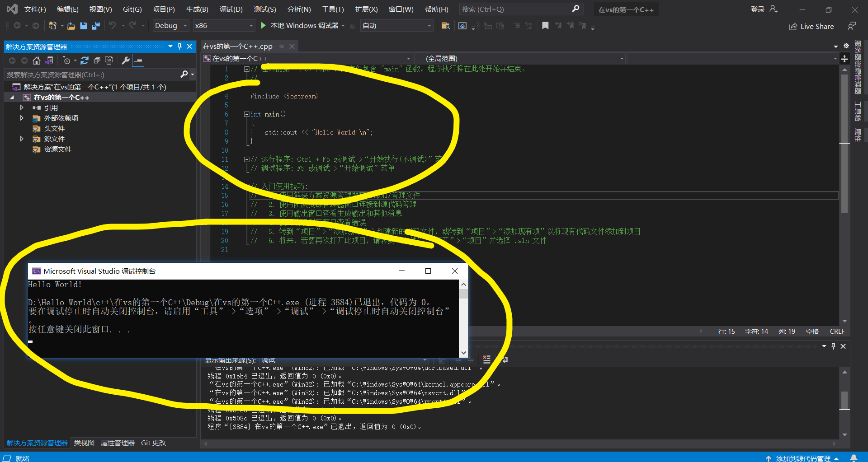This screenshot has height=462, width=868.
Task: Open the 工具(T) menu
Action: [333, 9]
